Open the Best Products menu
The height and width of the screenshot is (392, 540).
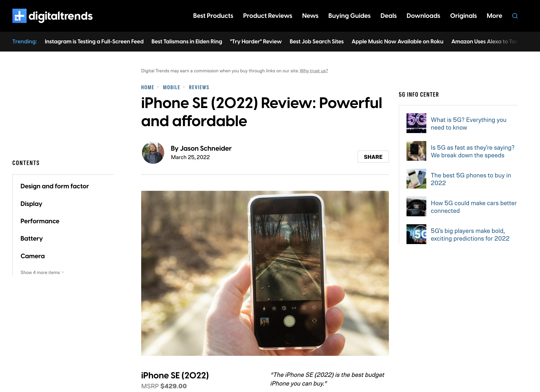213,16
